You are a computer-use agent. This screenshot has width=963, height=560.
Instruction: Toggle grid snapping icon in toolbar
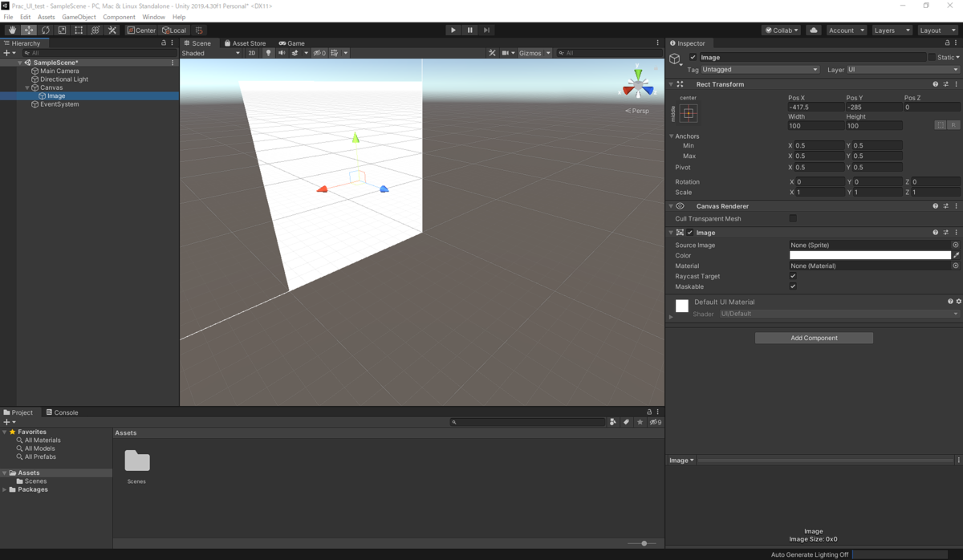[x=199, y=30]
